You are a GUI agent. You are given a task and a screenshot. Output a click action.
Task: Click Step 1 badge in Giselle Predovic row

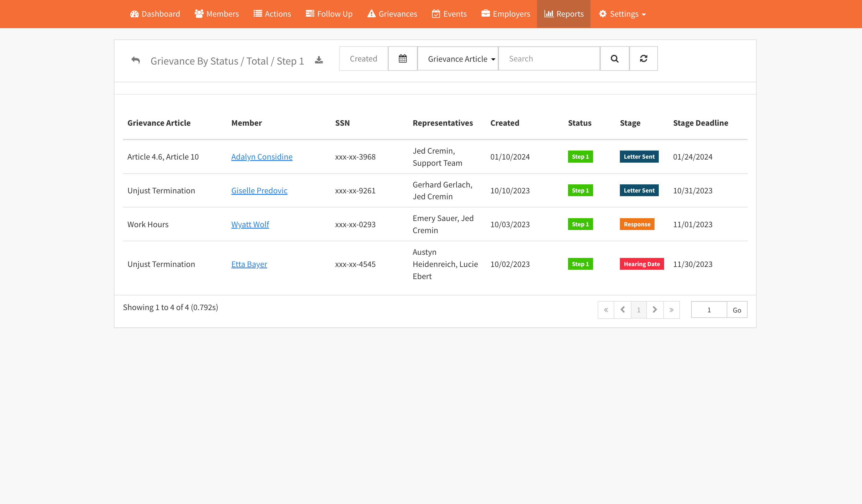click(580, 191)
